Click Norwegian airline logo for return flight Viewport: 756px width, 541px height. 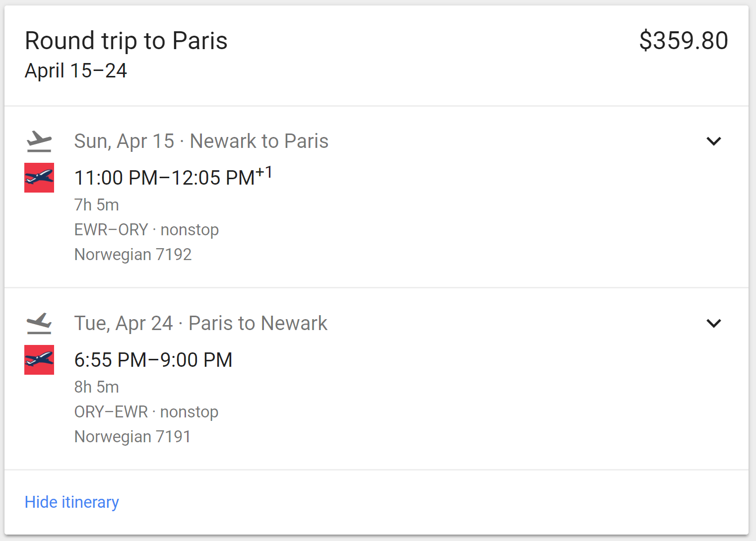[39, 360]
